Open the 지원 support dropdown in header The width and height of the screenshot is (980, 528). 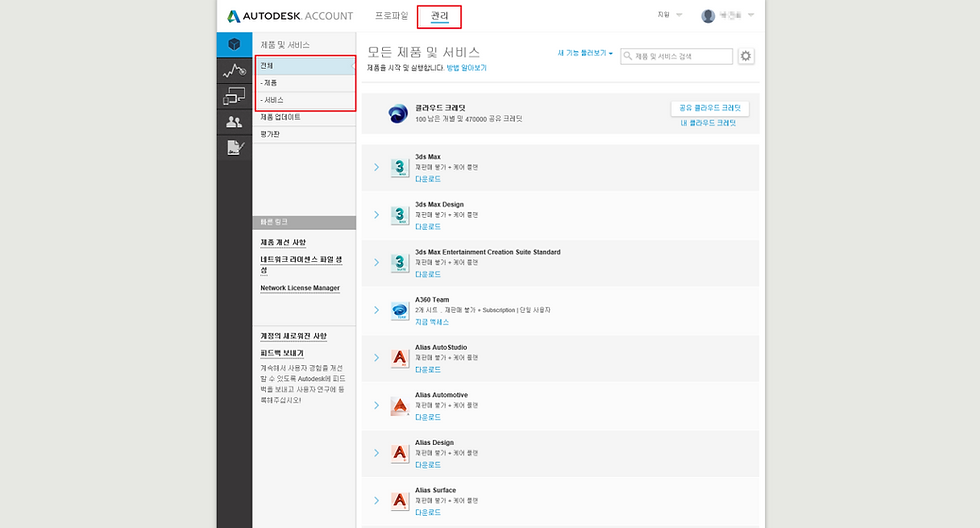[x=669, y=14]
